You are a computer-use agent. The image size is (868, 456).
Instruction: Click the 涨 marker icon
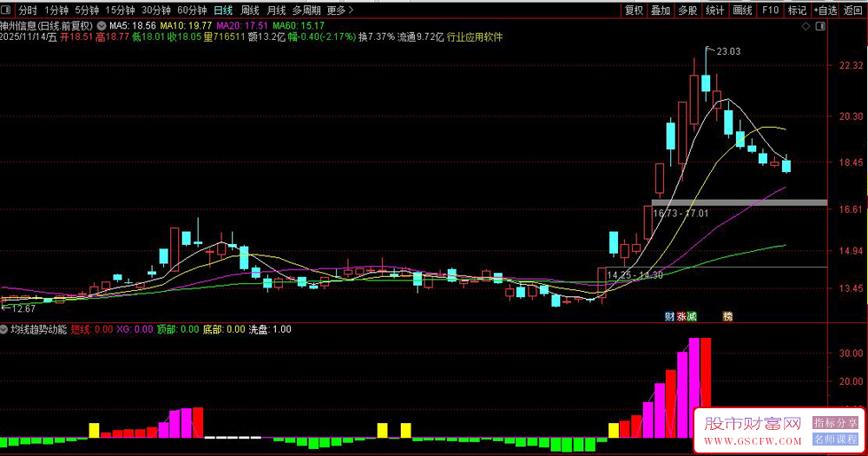click(681, 316)
